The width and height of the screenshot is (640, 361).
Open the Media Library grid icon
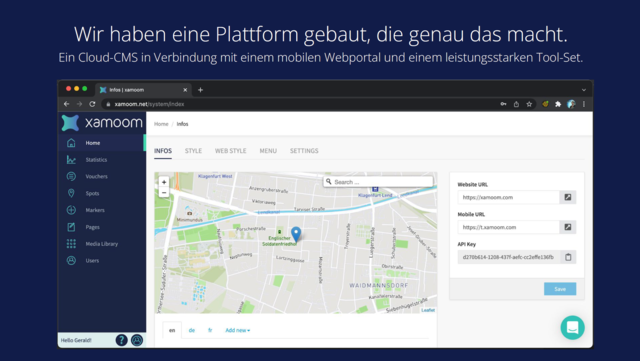coord(71,243)
